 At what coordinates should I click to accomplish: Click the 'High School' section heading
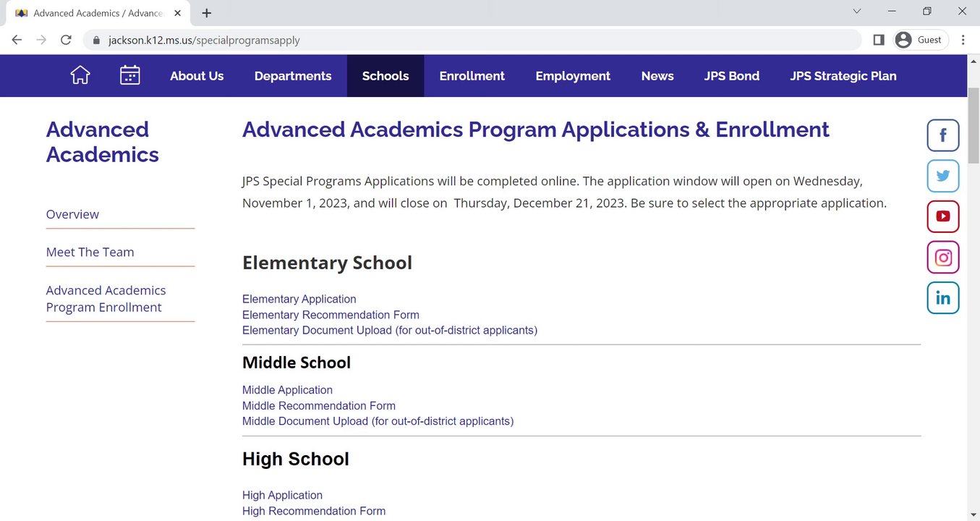296,459
